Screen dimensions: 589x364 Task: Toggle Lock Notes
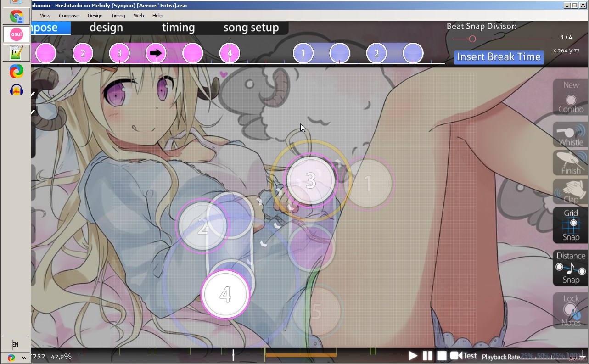click(x=571, y=310)
